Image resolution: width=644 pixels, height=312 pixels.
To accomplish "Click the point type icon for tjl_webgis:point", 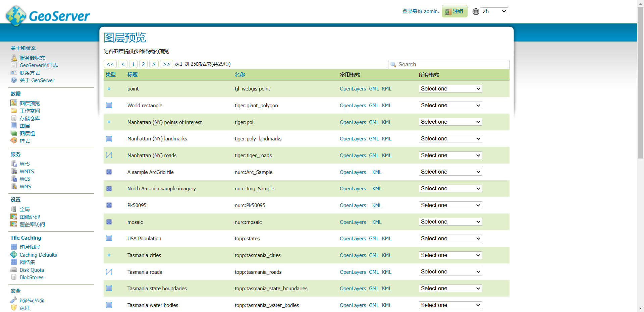I will click(x=109, y=89).
